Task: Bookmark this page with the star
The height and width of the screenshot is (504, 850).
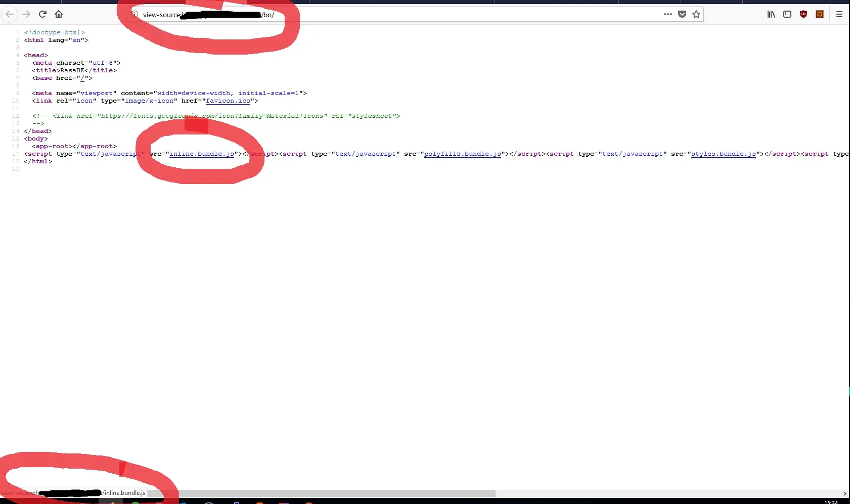Action: coord(696,14)
